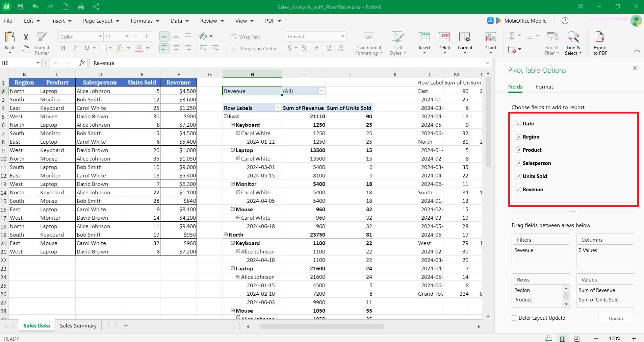Viewport: 644px width, 342px height.
Task: Click the Update button
Action: [x=616, y=318]
